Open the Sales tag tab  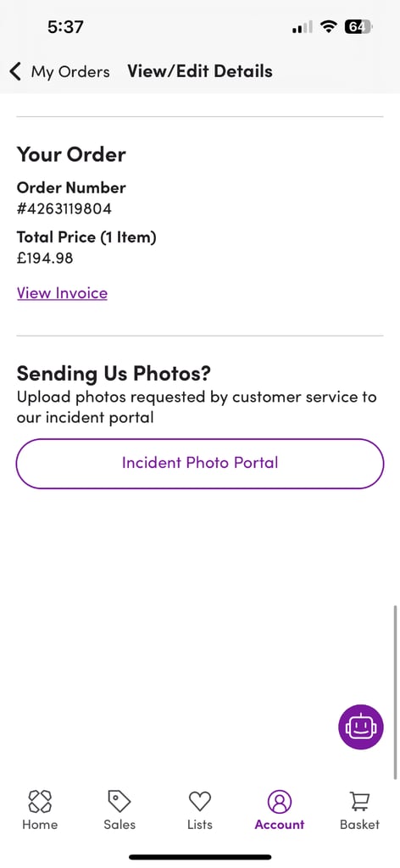coord(119,810)
